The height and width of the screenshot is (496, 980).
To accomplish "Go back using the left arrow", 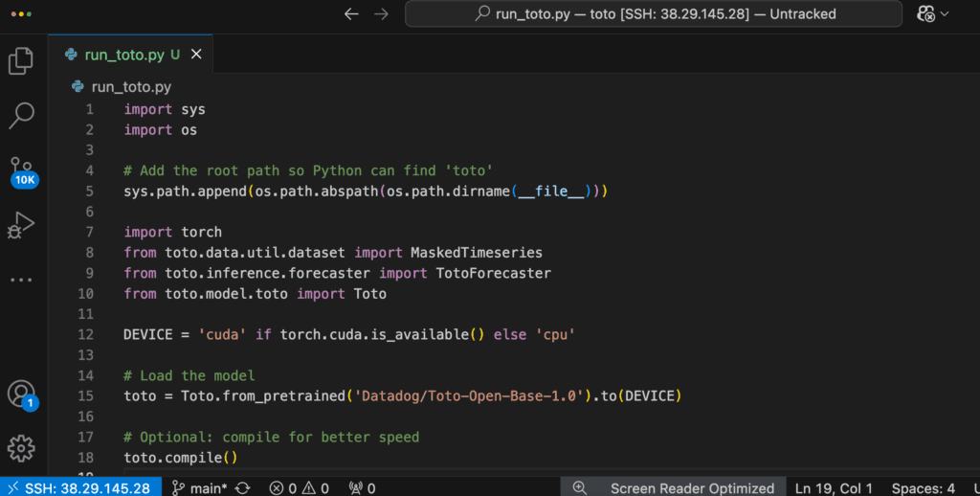I will [351, 14].
